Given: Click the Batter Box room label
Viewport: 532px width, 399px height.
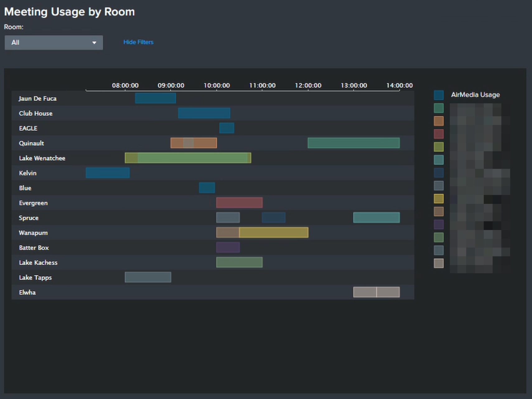Looking at the screenshot, I should 34,248.
